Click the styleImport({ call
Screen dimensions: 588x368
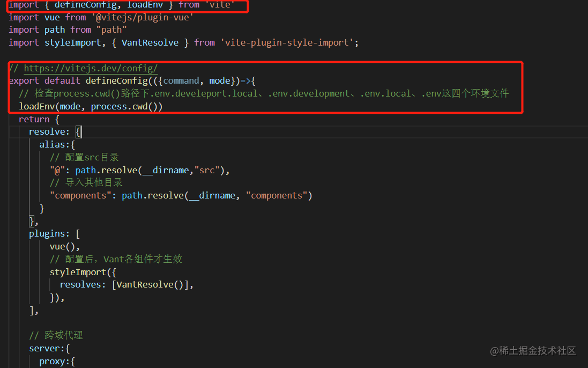coord(83,272)
